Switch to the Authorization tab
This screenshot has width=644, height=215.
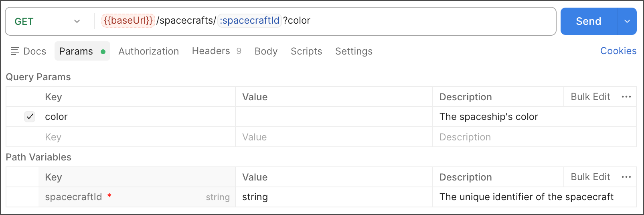click(x=148, y=51)
